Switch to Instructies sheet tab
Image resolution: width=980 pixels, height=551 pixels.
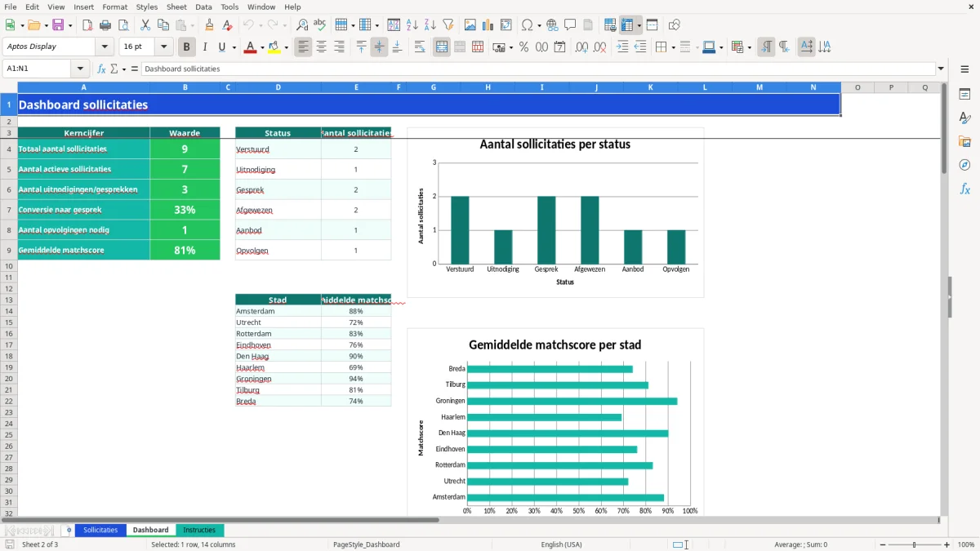tap(199, 530)
